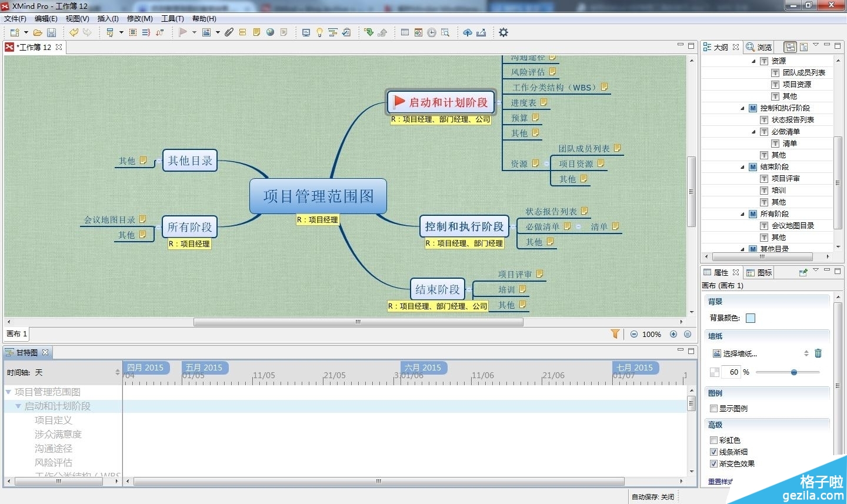Open preferences with the gear icon

click(x=503, y=32)
